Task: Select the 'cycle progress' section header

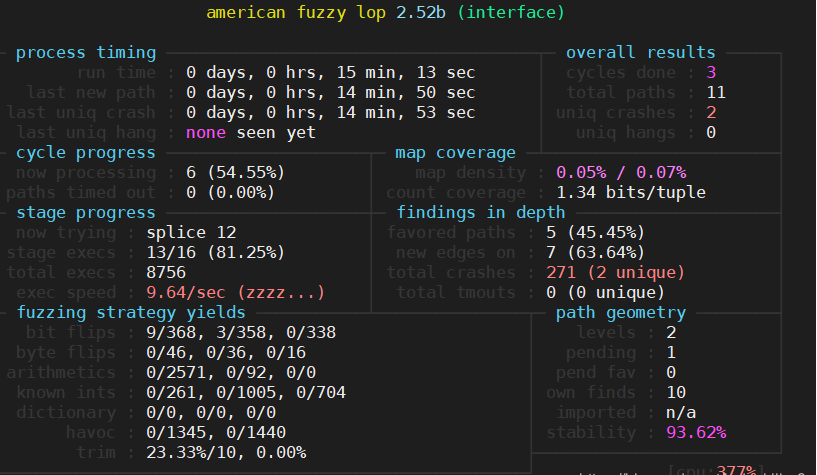Action: click(x=86, y=153)
